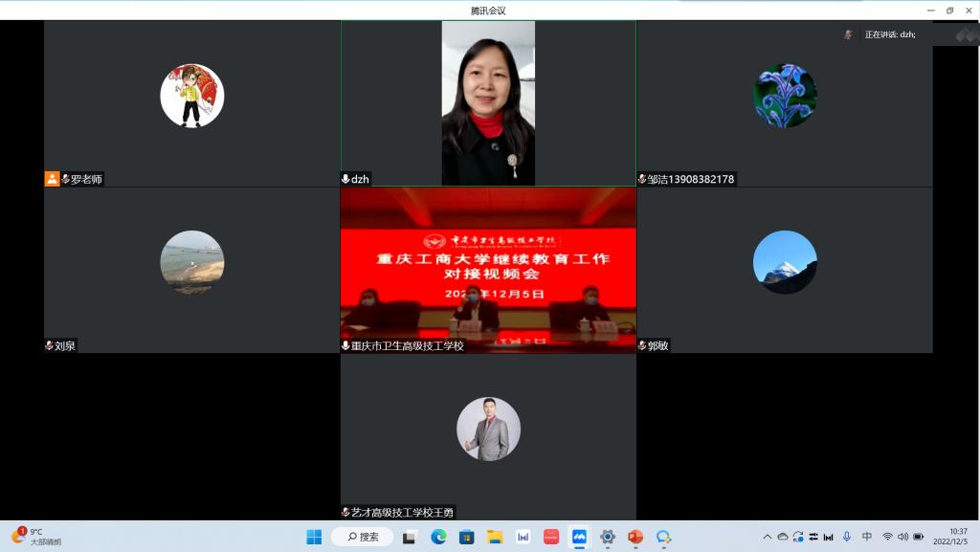Click the mic icon beside 邹洁13908382178

click(642, 179)
